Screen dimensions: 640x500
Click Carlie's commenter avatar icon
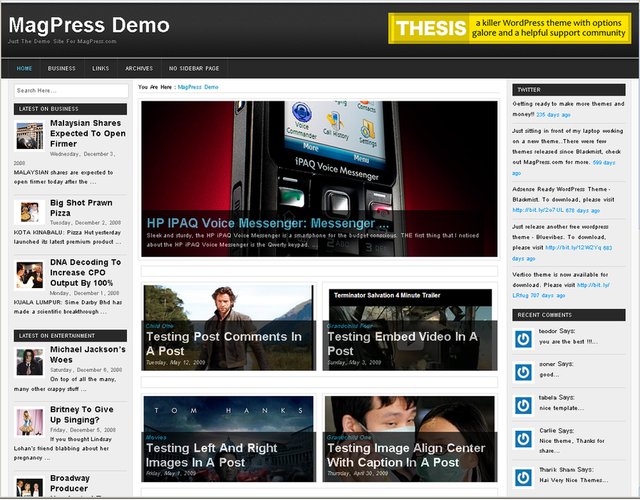[523, 439]
